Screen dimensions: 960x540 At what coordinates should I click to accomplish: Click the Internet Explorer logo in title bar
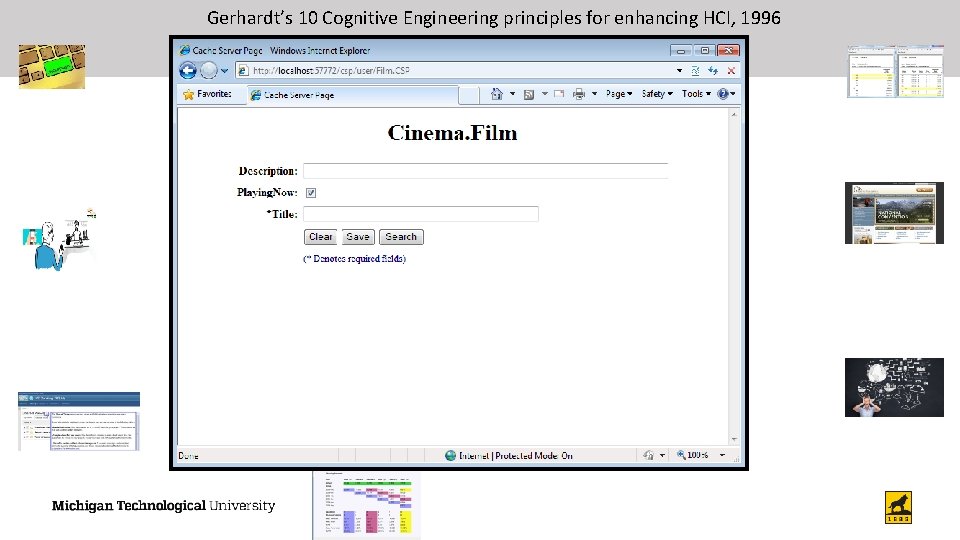pyautogui.click(x=184, y=50)
